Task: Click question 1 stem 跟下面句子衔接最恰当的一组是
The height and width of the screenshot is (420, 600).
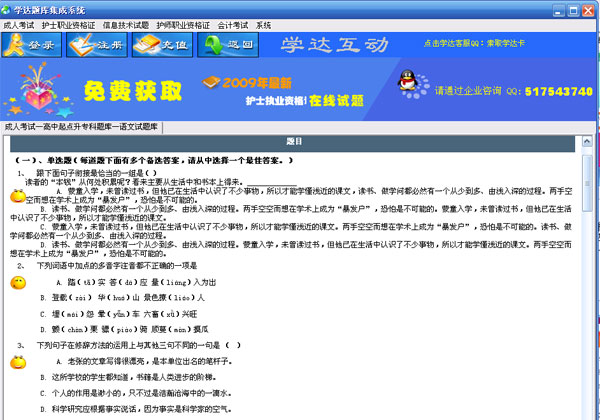Action: pyautogui.click(x=96, y=173)
